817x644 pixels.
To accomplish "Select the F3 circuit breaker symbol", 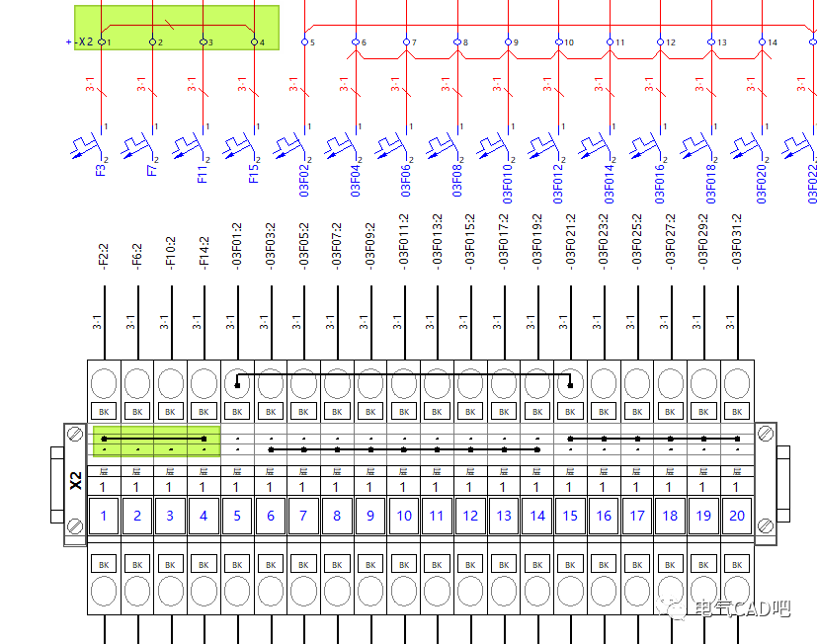I will point(87,146).
